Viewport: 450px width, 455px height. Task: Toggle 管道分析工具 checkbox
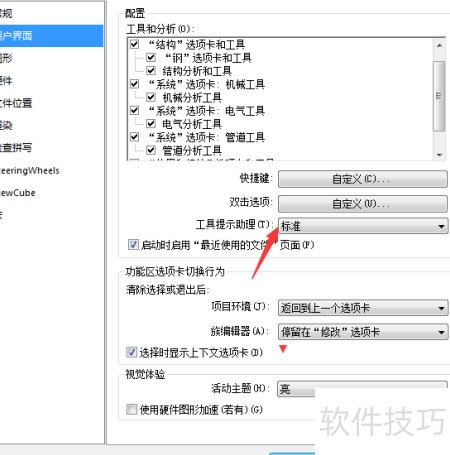(151, 150)
